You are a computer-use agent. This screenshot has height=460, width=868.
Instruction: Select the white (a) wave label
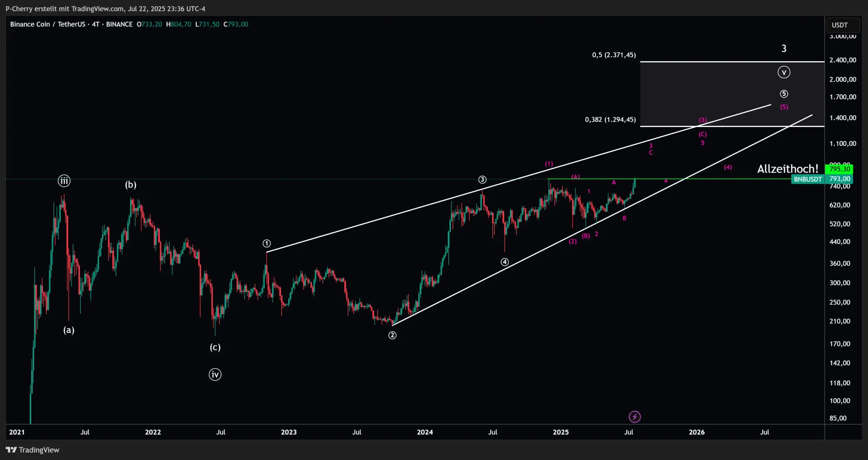69,330
